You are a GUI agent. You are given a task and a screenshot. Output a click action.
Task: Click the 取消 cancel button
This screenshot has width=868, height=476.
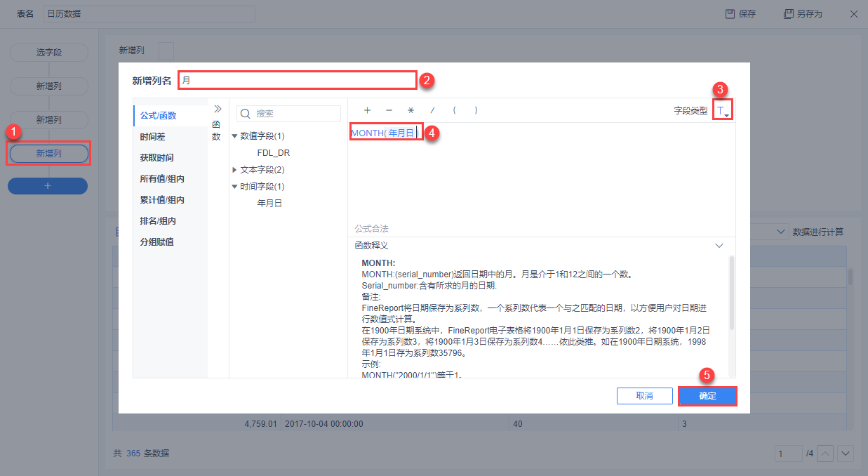645,396
